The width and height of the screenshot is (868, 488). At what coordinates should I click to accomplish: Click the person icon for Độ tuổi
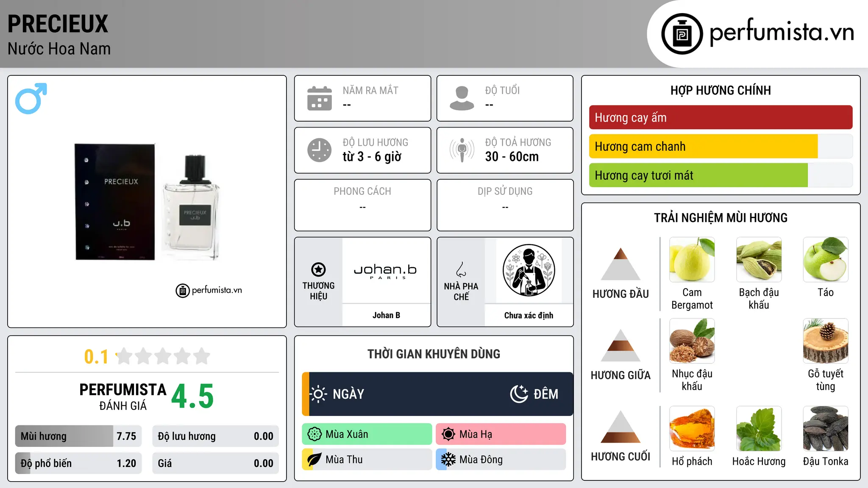pyautogui.click(x=462, y=98)
